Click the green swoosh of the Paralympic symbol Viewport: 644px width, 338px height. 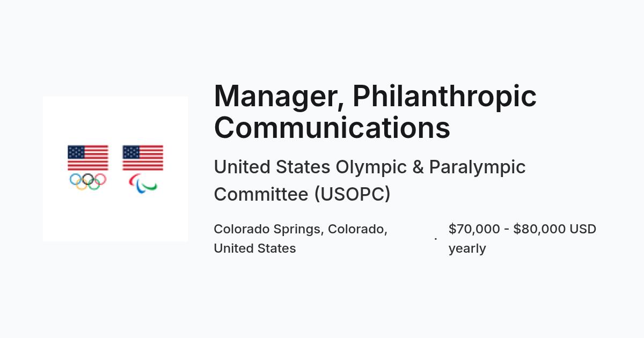point(149,186)
